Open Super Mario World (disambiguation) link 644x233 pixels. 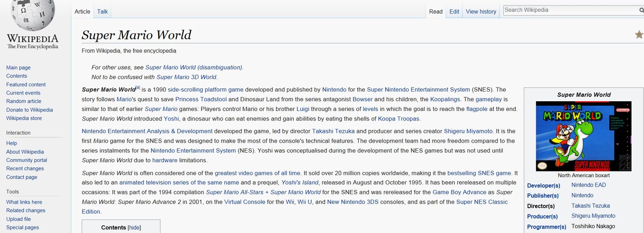194,67
